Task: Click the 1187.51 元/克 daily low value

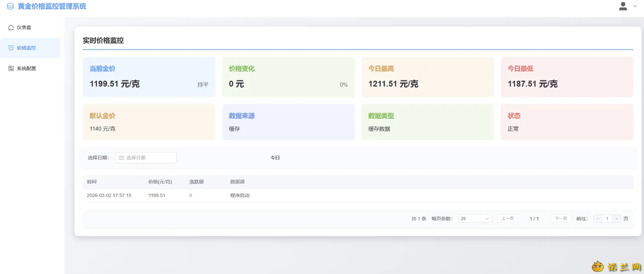Action: point(533,84)
